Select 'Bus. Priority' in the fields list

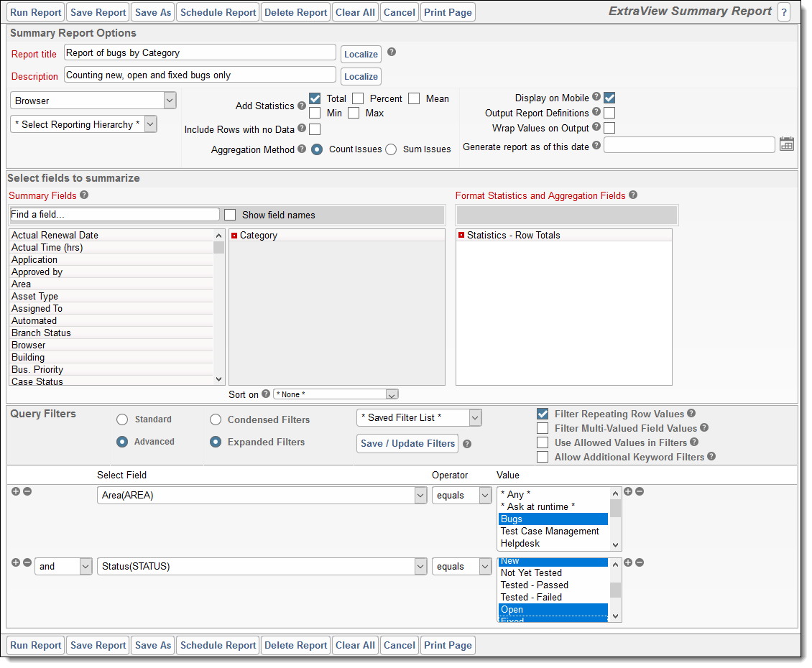(111, 370)
